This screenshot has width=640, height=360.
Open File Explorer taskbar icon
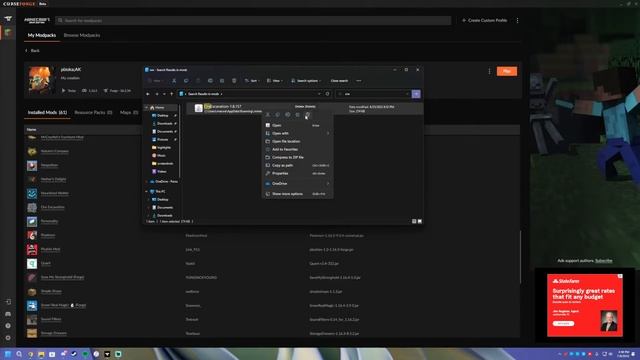tap(41, 354)
